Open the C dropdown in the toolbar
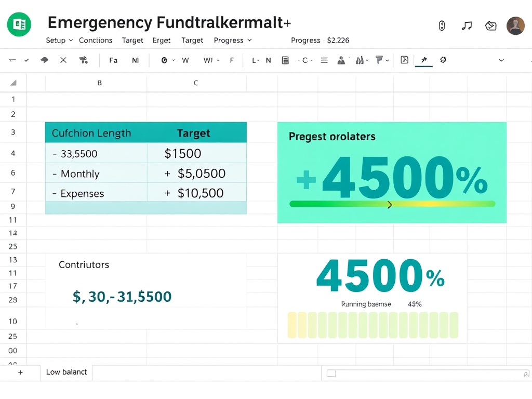The width and height of the screenshot is (532, 399). [x=305, y=60]
